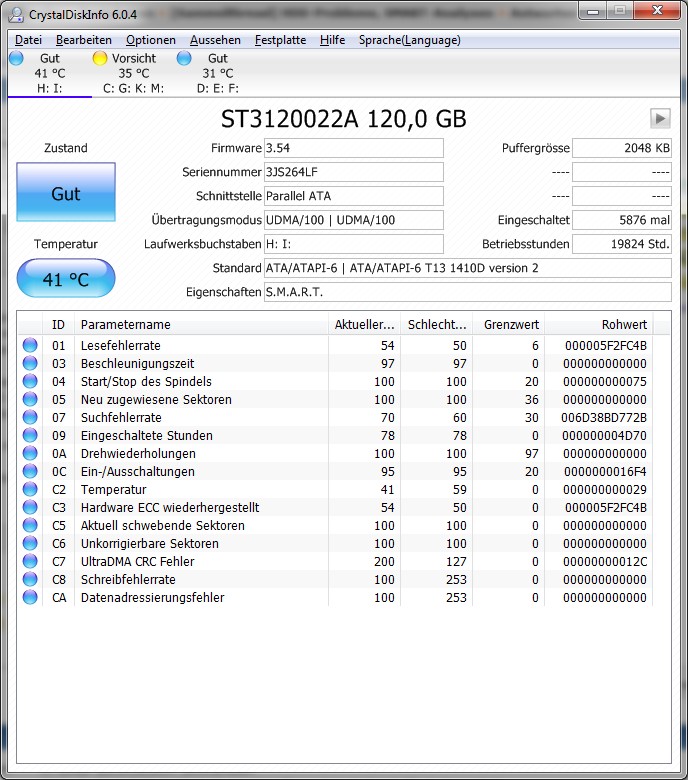Select the Gut D: E: F: disk

(217, 73)
